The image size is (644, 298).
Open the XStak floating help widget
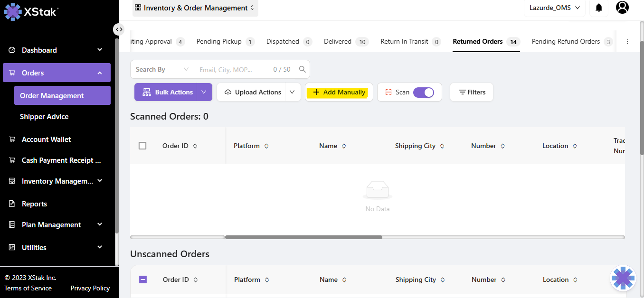(623, 278)
